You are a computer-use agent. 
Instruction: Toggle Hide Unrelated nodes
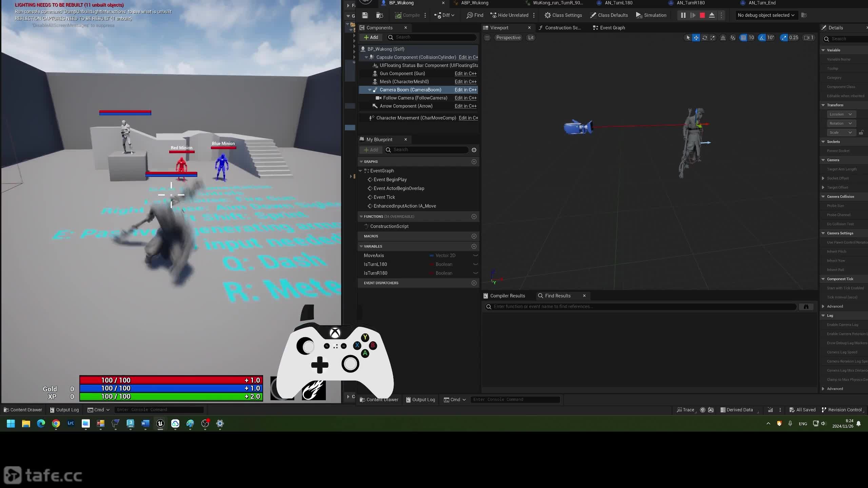[509, 15]
